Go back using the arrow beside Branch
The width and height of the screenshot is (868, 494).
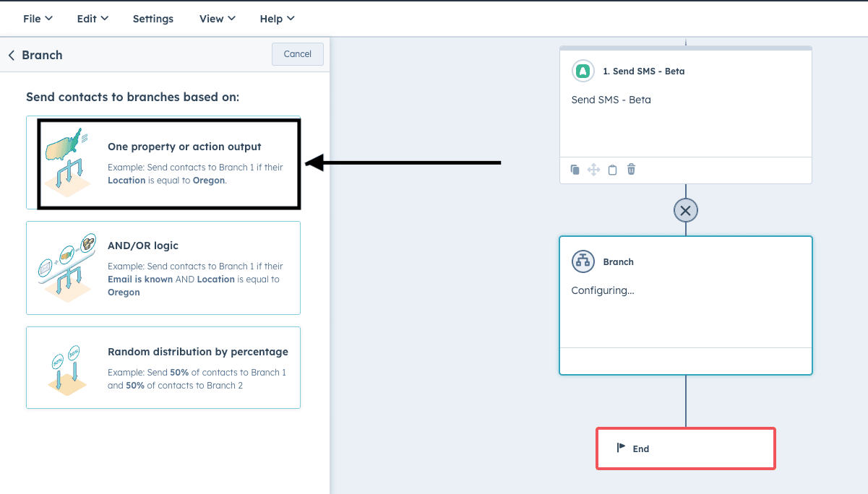point(12,55)
